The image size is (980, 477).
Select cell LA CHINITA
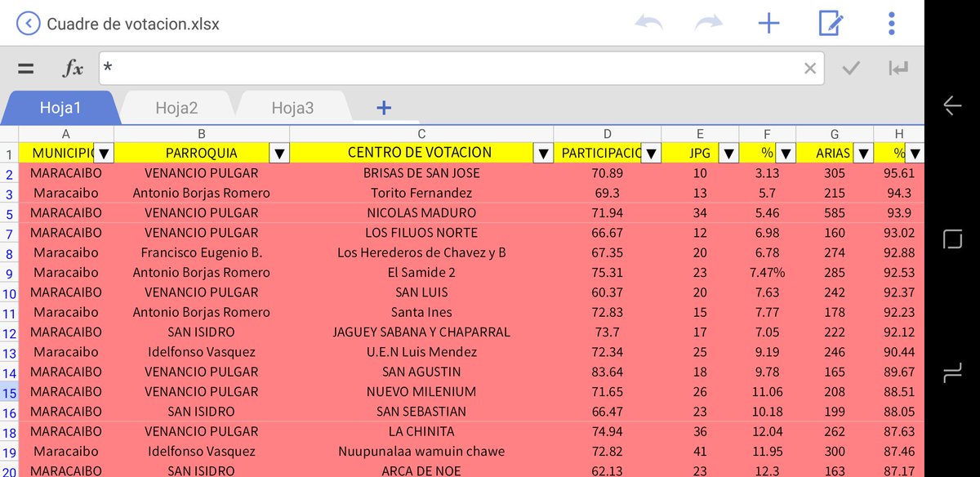(421, 431)
